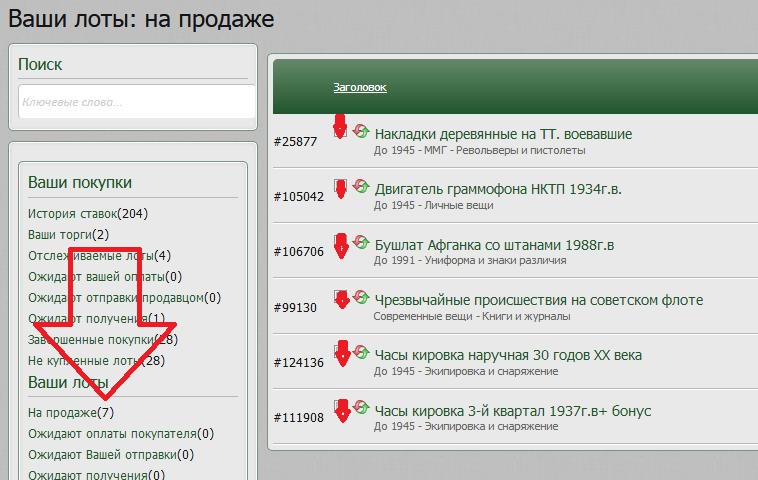Click relist icon for lot #25877
758x480 pixels.
[361, 131]
